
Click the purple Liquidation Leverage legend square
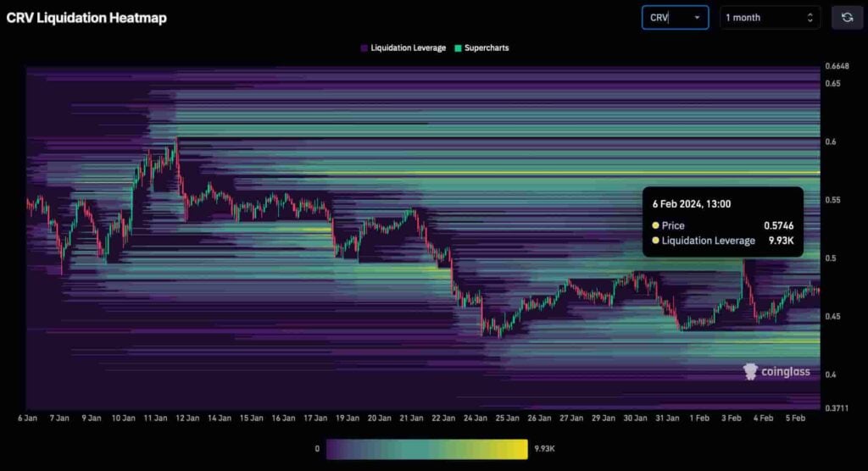tap(364, 48)
